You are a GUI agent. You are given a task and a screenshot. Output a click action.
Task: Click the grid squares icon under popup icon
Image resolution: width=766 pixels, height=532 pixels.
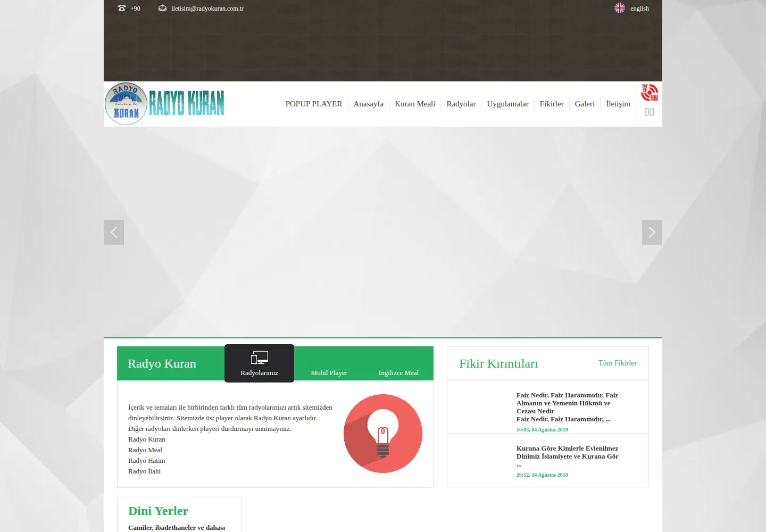click(x=650, y=112)
